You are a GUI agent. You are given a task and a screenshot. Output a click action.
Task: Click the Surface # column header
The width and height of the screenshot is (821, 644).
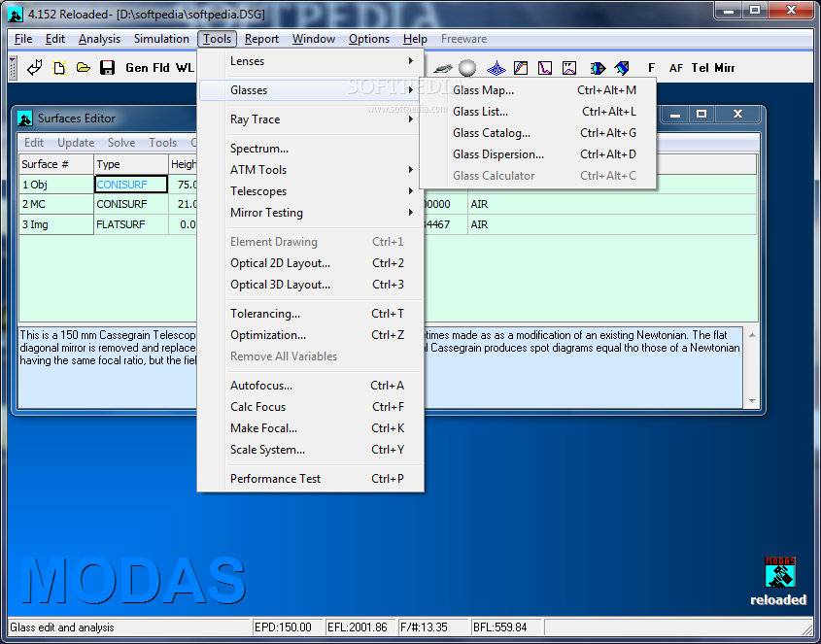click(x=56, y=164)
